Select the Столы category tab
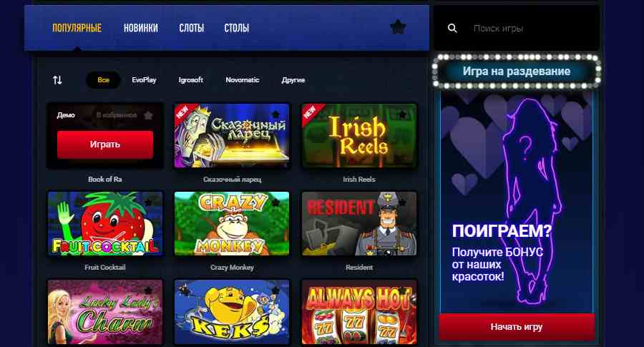 pos(237,28)
